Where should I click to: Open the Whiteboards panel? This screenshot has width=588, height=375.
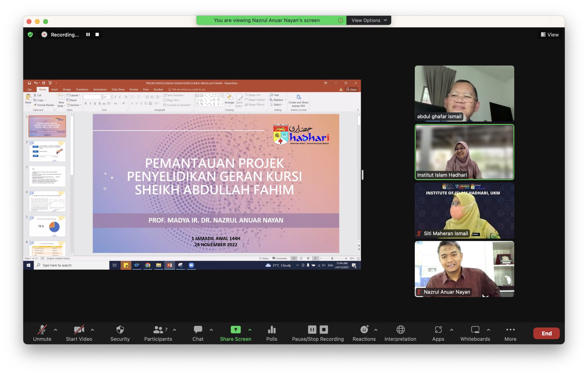click(475, 333)
